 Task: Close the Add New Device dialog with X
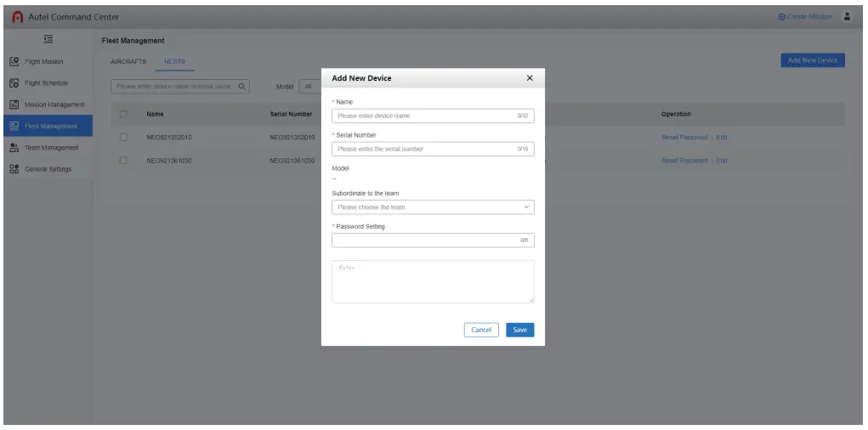[x=530, y=78]
